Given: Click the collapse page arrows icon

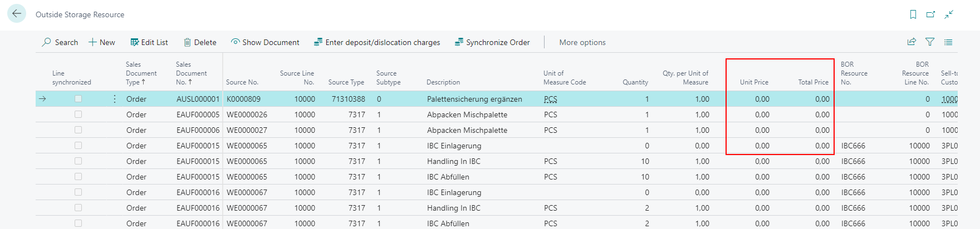Looking at the screenshot, I should click(x=949, y=14).
